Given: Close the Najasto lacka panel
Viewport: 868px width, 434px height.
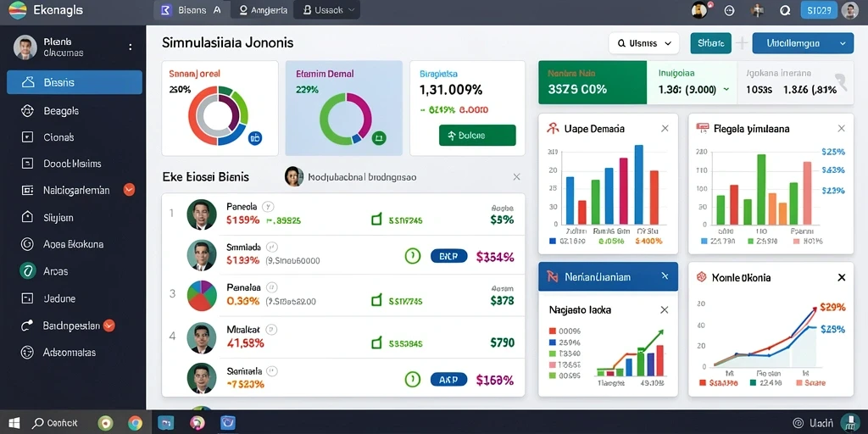Looking at the screenshot, I should (665, 310).
